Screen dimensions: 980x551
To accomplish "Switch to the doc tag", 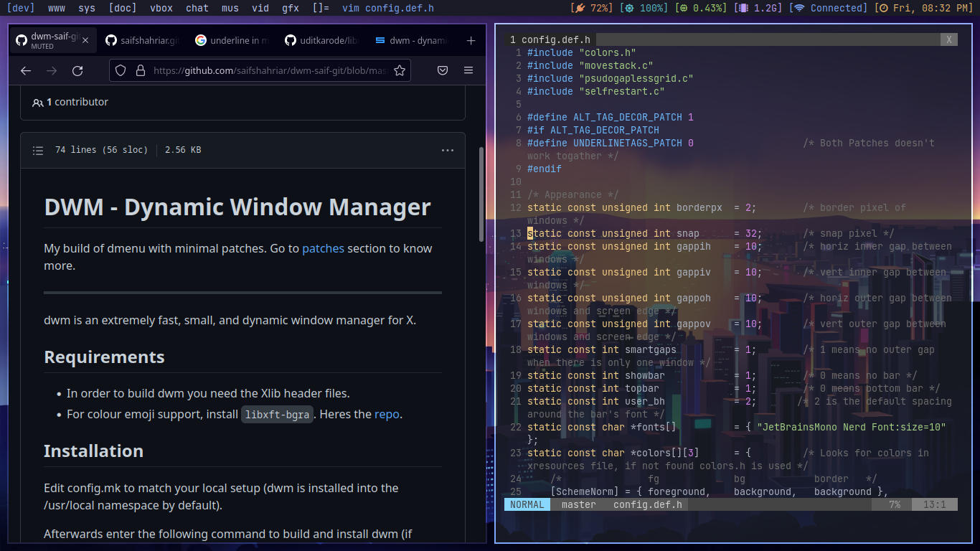I will coord(123,8).
